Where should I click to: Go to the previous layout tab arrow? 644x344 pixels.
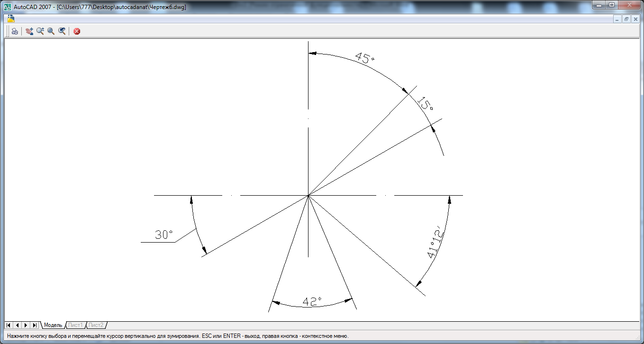(x=17, y=325)
